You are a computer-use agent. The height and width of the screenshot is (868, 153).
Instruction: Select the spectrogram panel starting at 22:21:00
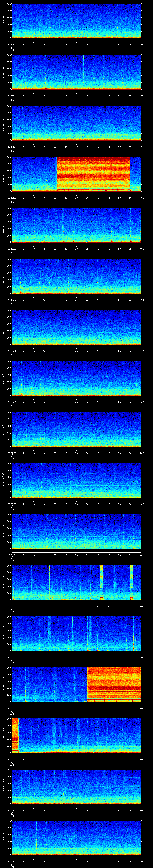click(76, 378)
